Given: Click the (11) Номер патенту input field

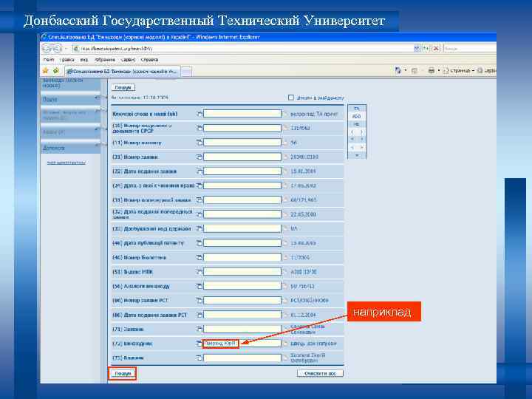Looking at the screenshot, I should [x=242, y=143].
